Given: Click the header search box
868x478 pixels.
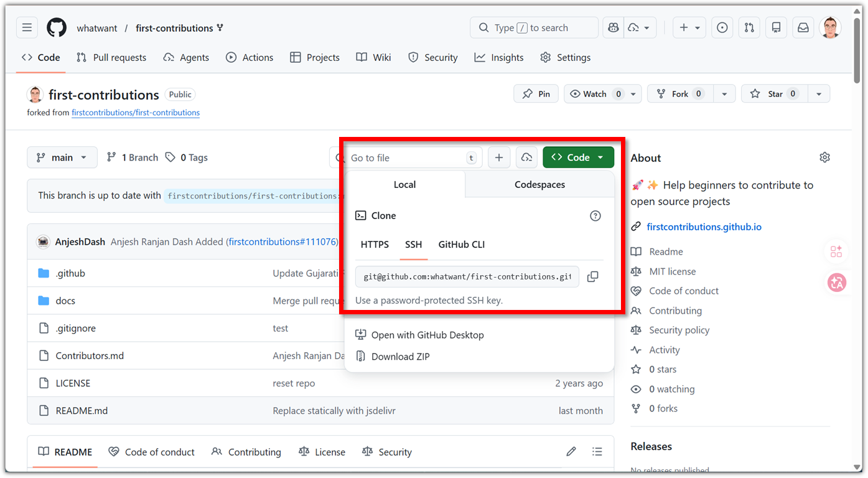Looking at the screenshot, I should pos(534,27).
